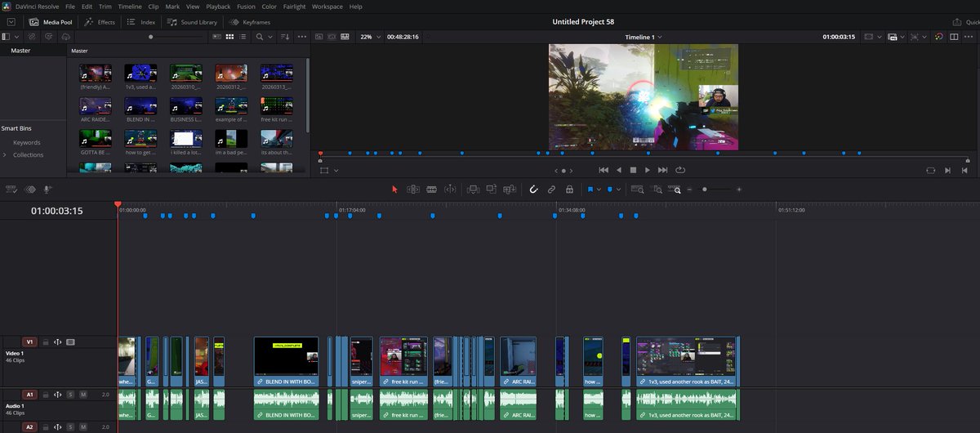Open the File menu

(70, 7)
